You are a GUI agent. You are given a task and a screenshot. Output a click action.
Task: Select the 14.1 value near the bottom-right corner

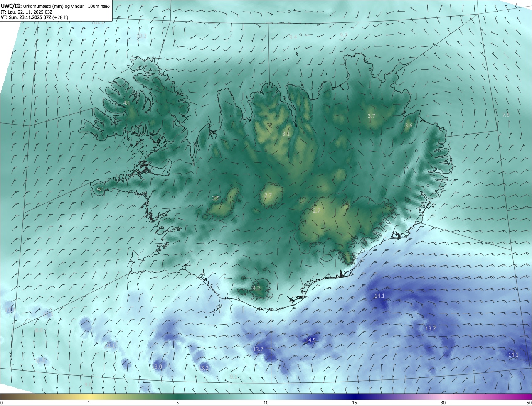pos(513,355)
